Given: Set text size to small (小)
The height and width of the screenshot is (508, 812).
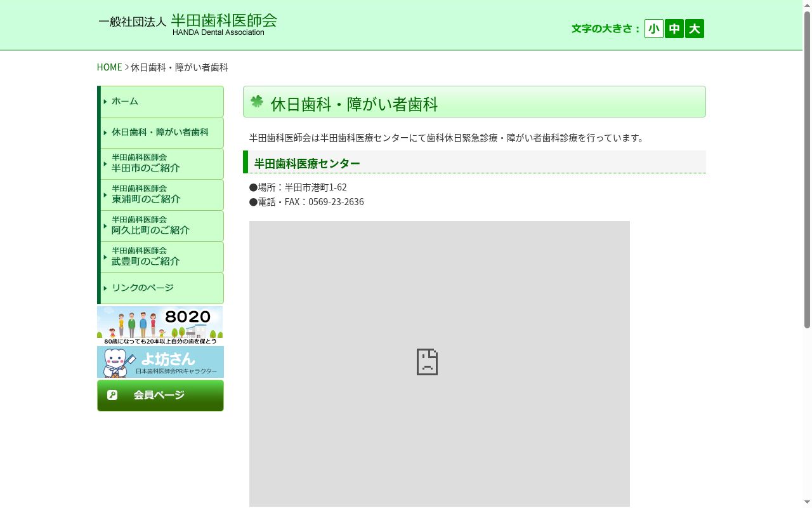Looking at the screenshot, I should tap(654, 29).
